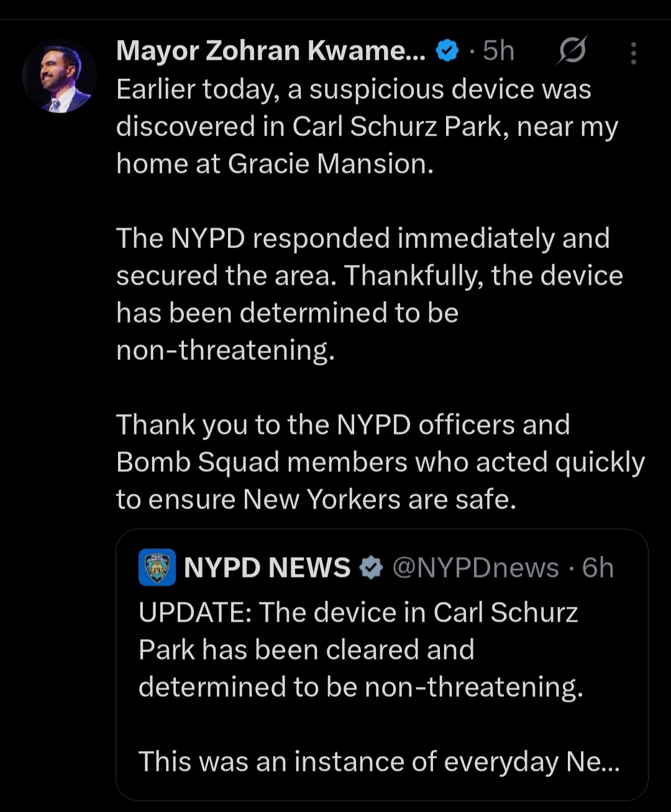Viewport: 671px width, 812px height.
Task: Open the tweet's 5h timestamp
Action: (x=498, y=51)
